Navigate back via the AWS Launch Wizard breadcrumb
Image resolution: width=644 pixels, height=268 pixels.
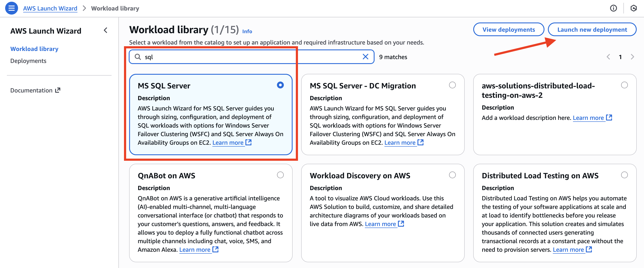50,8
